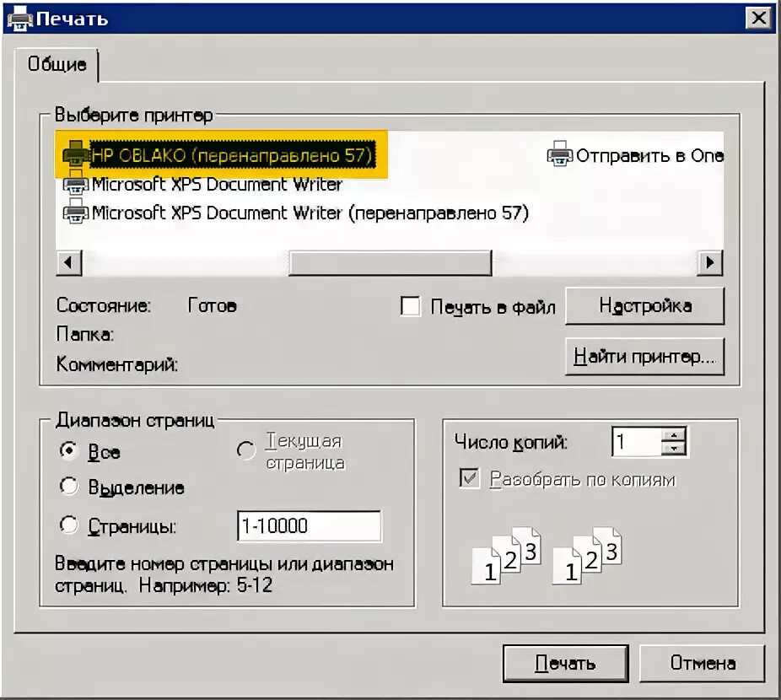
Task: Select Microsoft XPS Document Writer (перенаправлено 57) text
Action: pyautogui.click(x=310, y=213)
